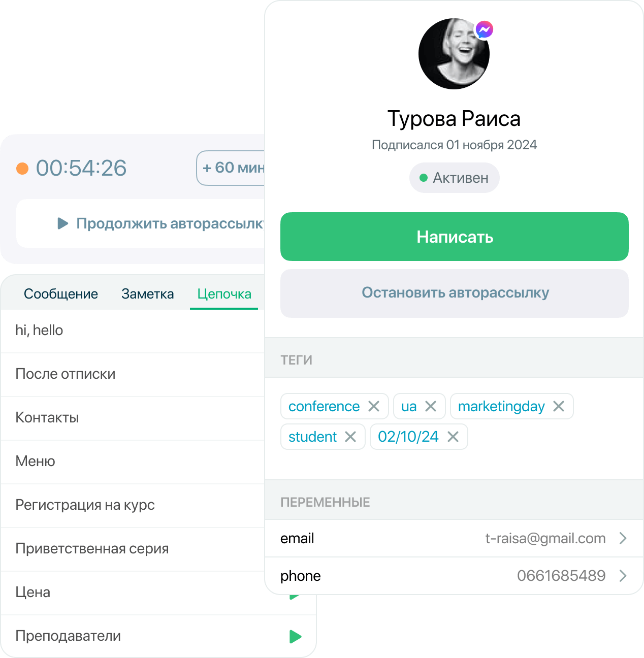
Task: Remove the marketingday tag
Action: [559, 406]
